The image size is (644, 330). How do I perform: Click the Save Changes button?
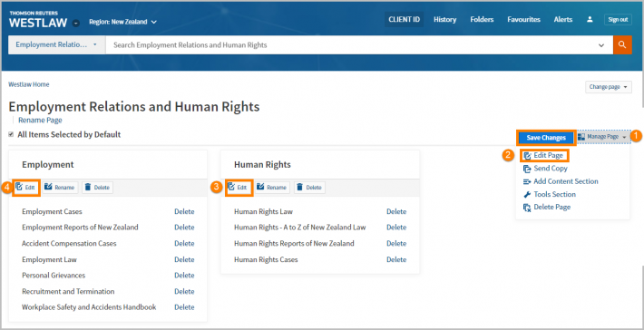(546, 138)
